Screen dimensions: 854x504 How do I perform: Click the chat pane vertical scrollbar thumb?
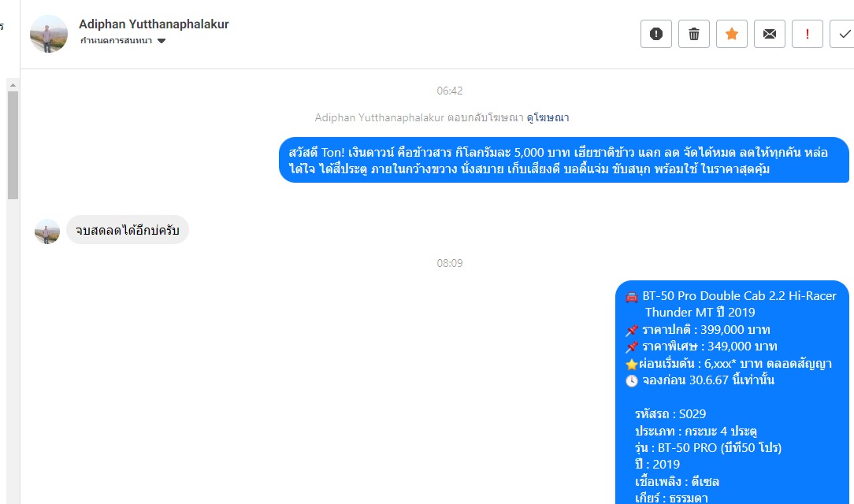13,145
